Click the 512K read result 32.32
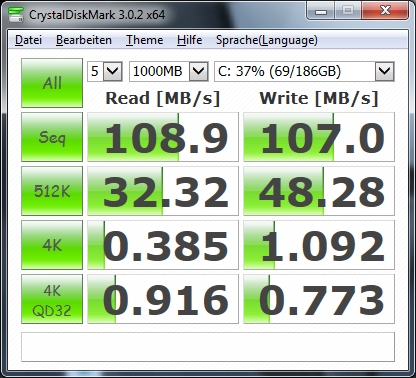 point(163,191)
